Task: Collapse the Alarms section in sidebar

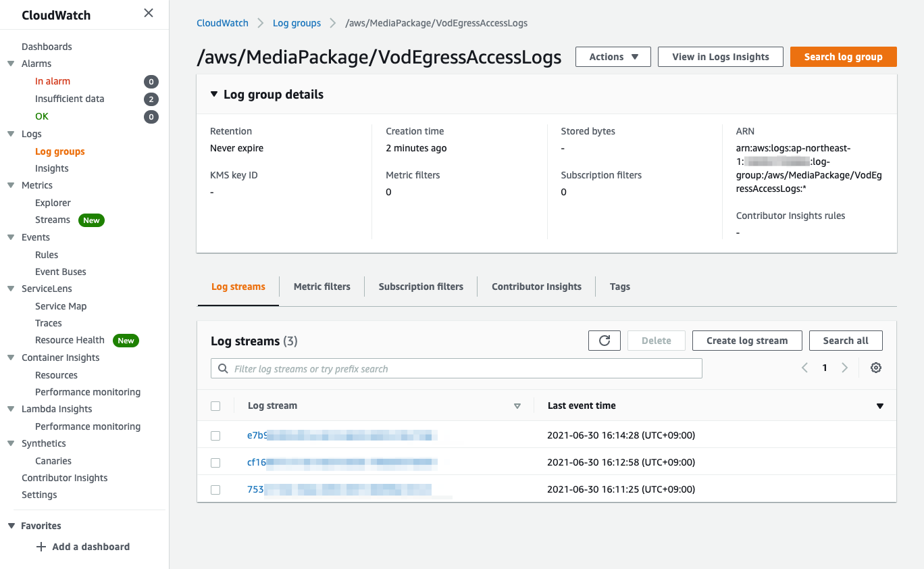Action: click(11, 64)
